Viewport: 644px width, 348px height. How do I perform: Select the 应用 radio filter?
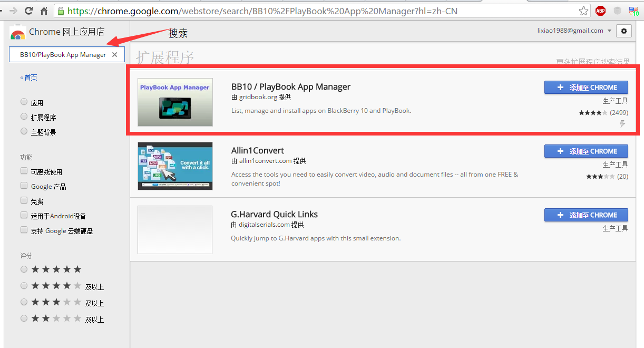click(24, 102)
